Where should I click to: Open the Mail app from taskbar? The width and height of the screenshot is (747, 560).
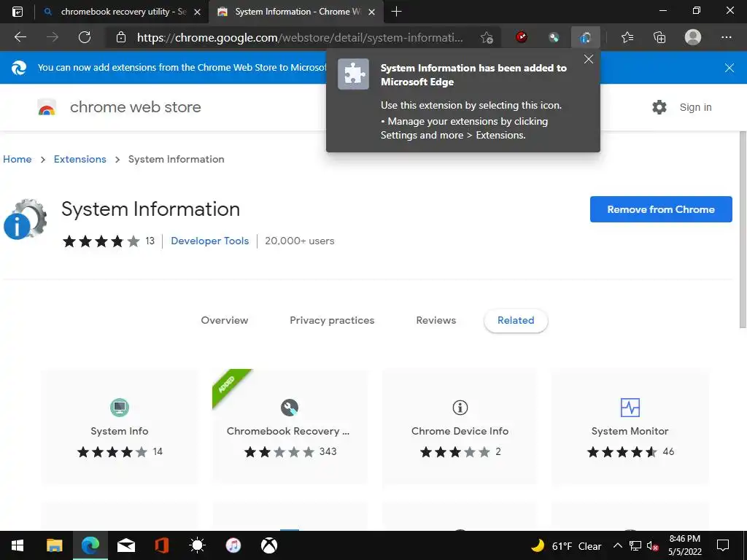coord(125,545)
